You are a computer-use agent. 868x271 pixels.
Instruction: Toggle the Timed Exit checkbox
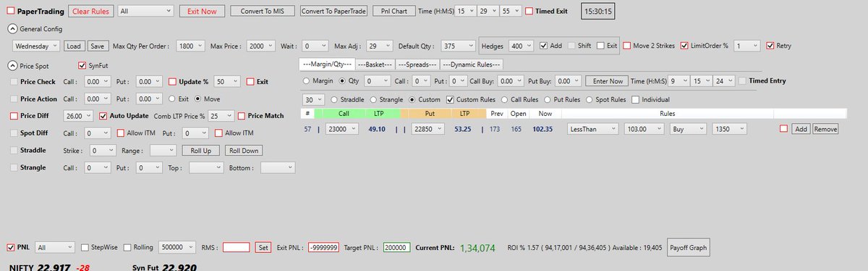529,12
